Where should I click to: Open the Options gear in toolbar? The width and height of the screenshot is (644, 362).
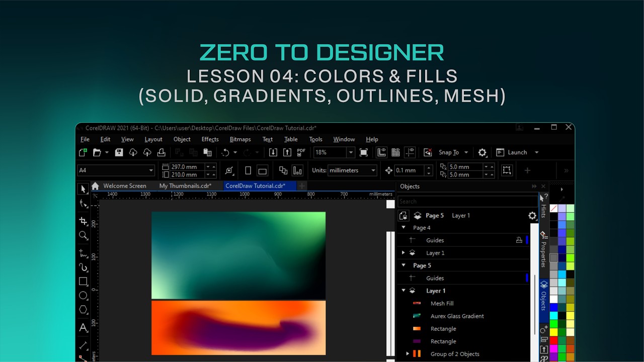(482, 152)
